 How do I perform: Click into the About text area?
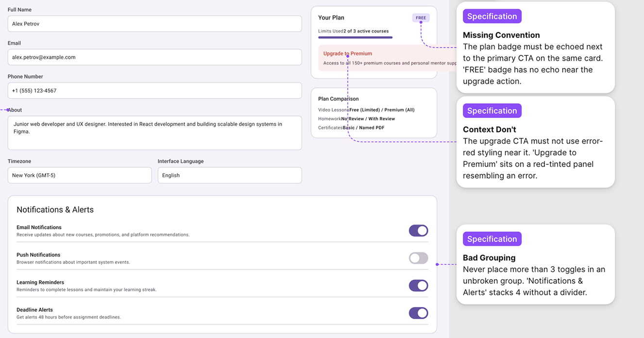pyautogui.click(x=154, y=133)
